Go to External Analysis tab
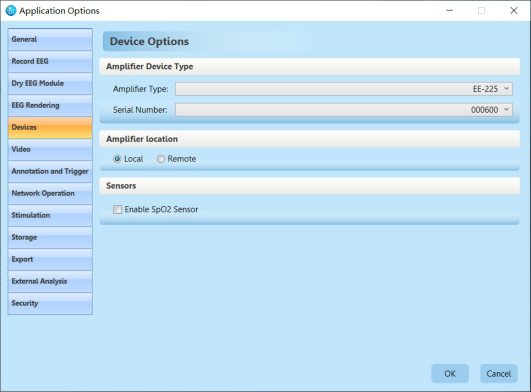The image size is (531, 392). pyautogui.click(x=50, y=282)
